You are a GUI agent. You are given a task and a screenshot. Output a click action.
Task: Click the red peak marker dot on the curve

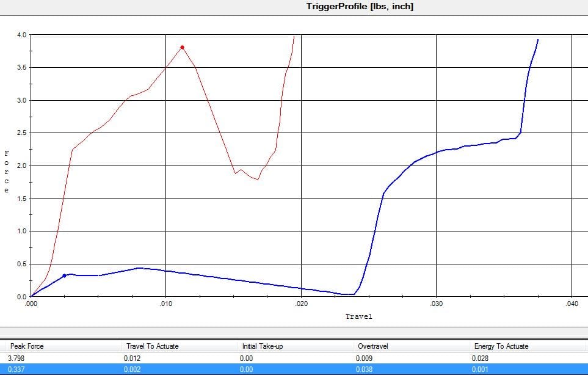(182, 47)
